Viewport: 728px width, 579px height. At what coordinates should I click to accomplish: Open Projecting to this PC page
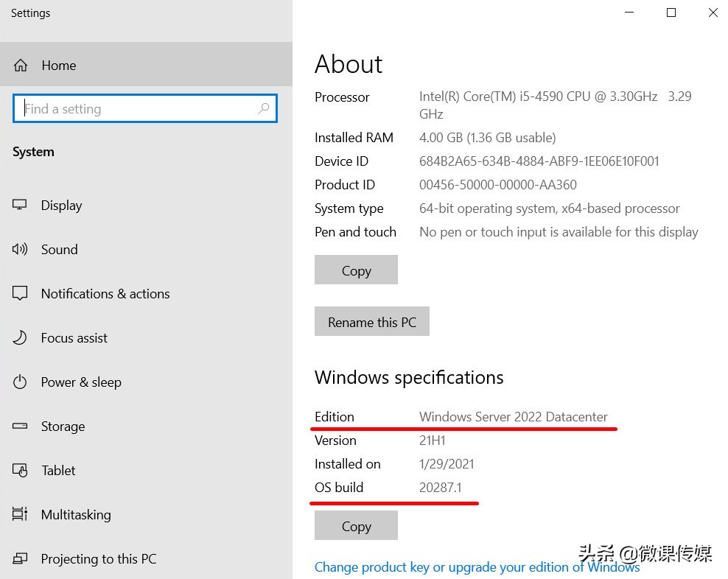pyautogui.click(x=146, y=558)
